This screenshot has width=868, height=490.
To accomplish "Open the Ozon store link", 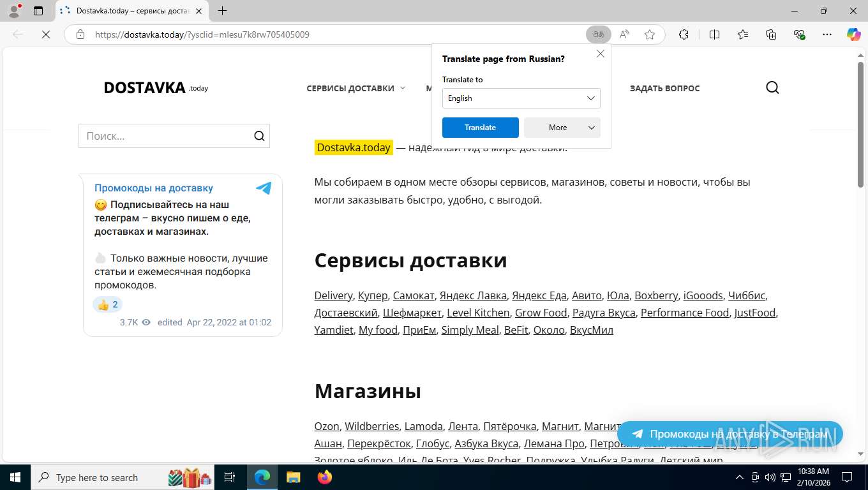I will point(327,426).
